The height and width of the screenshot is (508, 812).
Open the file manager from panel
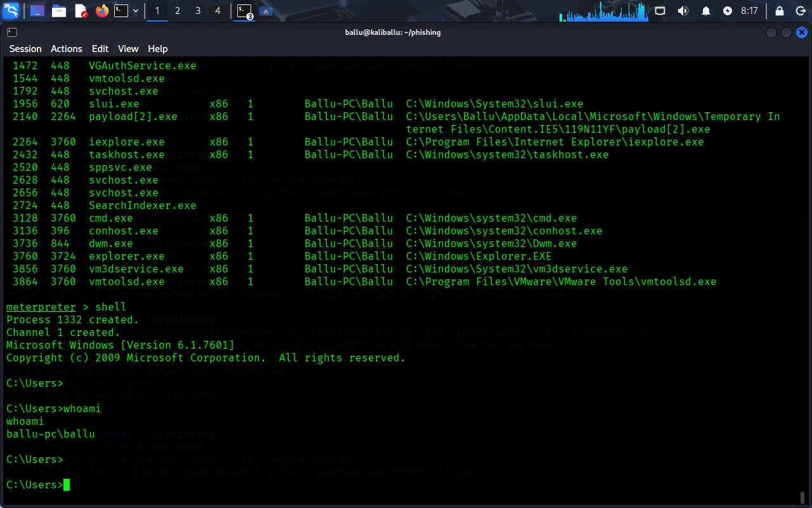point(59,11)
